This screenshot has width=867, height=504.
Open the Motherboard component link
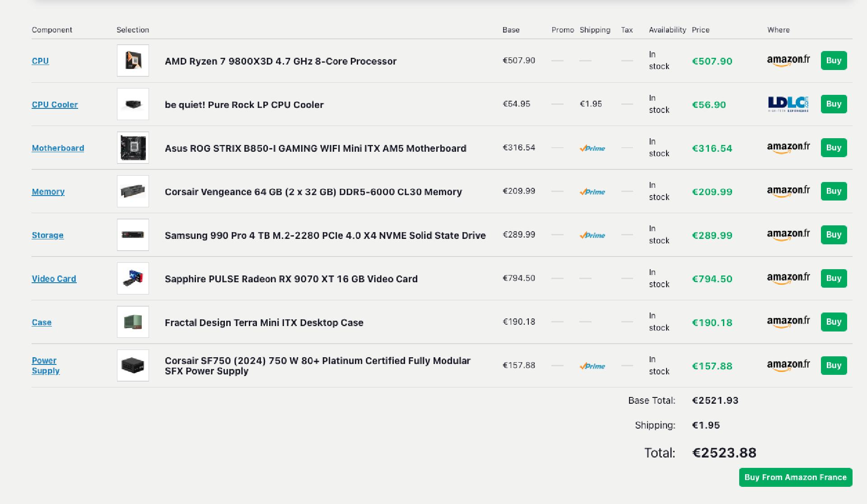click(58, 148)
